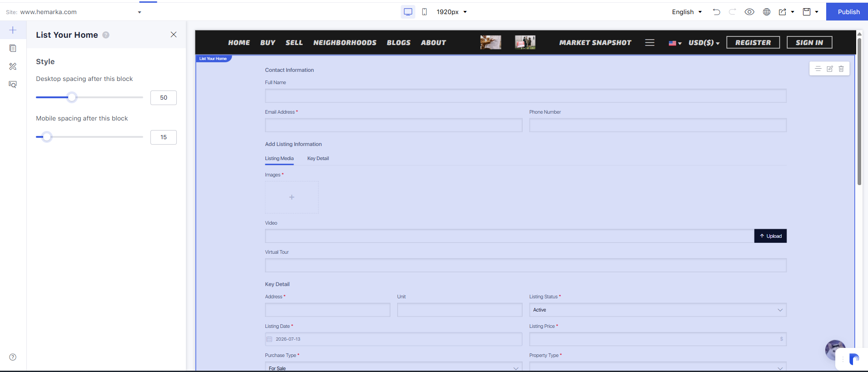Open the pages icon in left sidebar

[x=13, y=48]
